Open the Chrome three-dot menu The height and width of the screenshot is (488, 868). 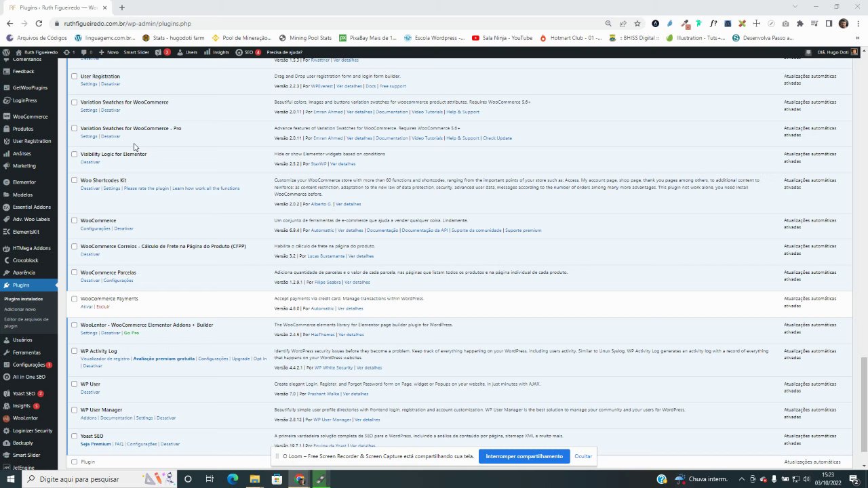click(858, 23)
